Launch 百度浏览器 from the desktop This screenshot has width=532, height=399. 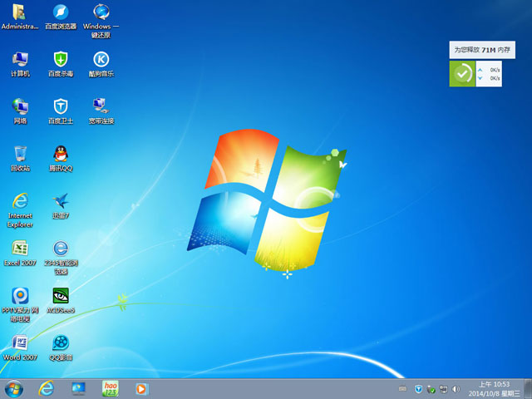click(61, 17)
